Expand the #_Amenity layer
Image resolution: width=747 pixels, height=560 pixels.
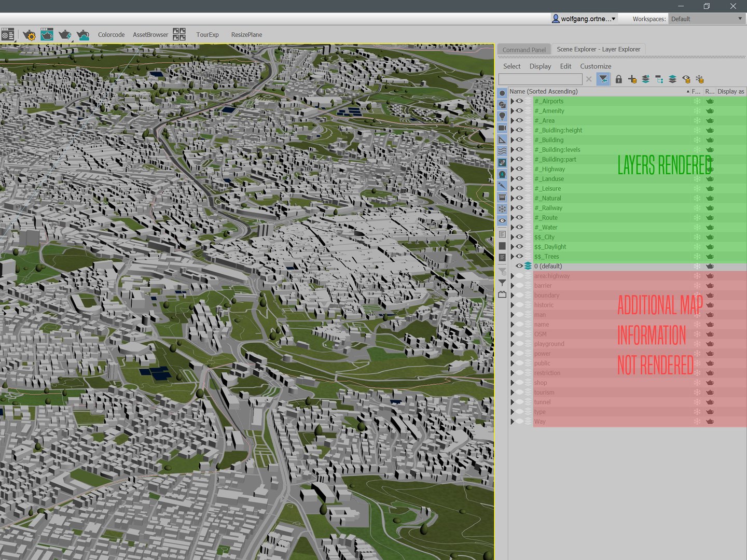[512, 111]
